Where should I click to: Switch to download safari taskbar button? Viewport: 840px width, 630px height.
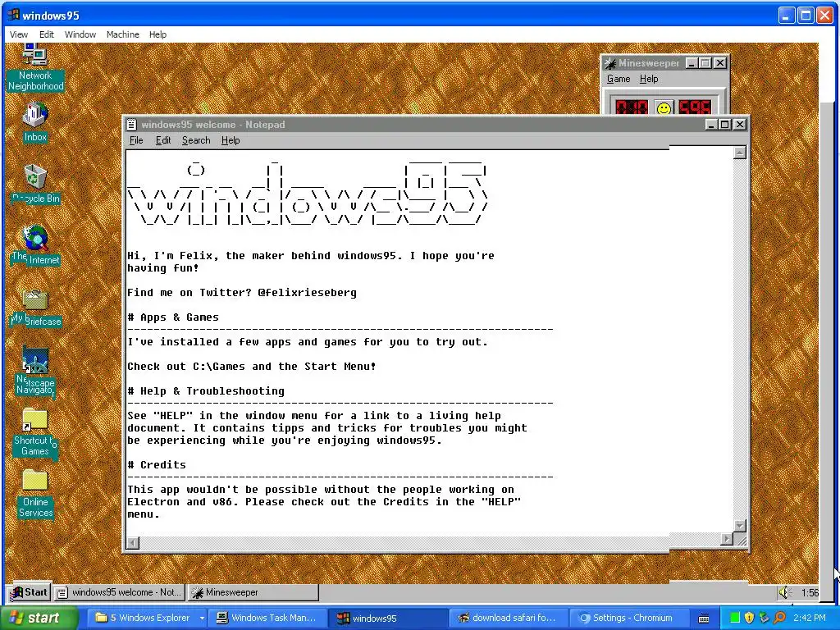[509, 618]
